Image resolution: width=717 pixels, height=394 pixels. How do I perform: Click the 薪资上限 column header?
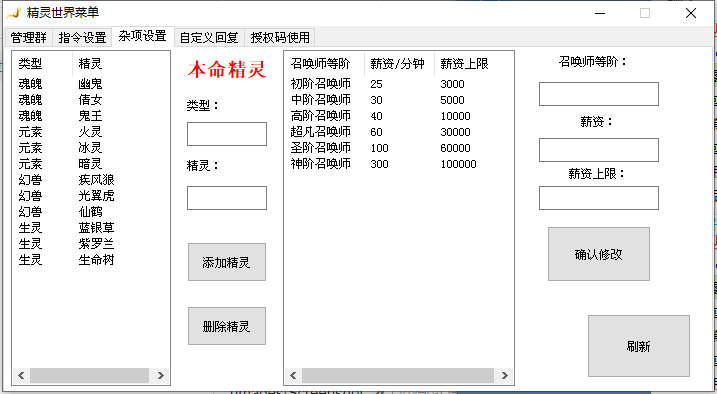(474, 64)
